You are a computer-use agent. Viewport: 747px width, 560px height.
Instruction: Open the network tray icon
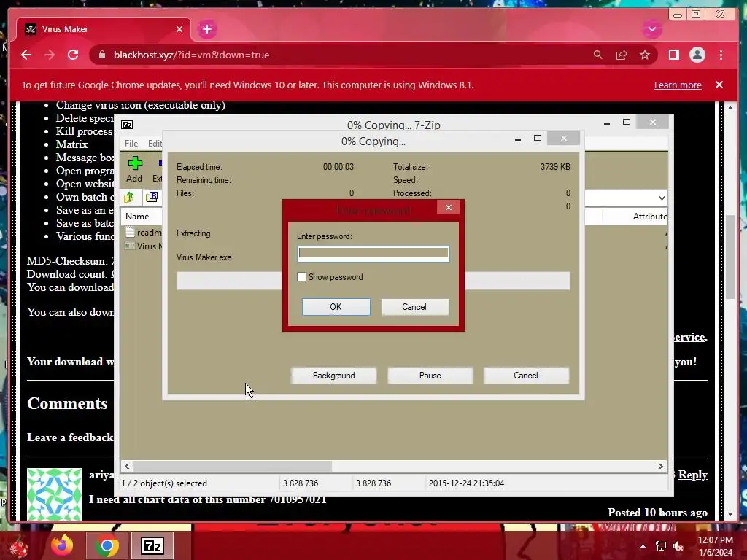click(x=660, y=546)
